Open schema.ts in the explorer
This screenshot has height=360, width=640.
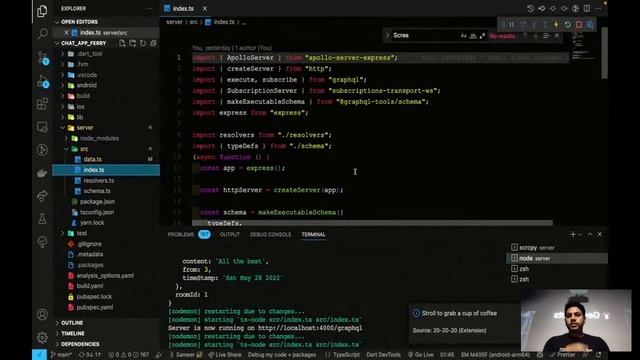coord(97,191)
